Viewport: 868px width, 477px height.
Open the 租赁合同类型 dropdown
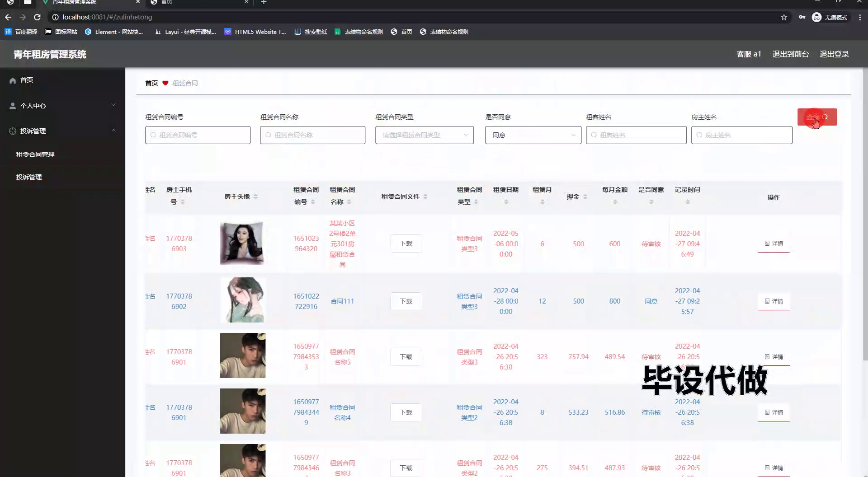coord(425,135)
